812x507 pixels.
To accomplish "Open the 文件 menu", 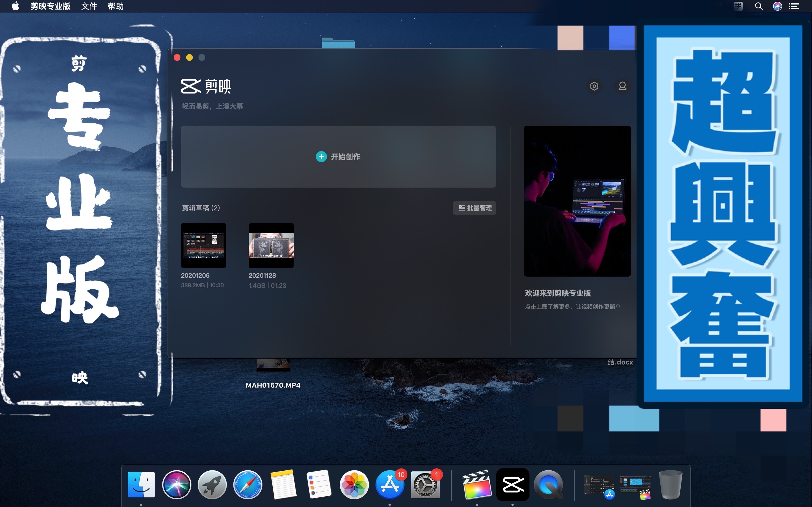I will (89, 6).
